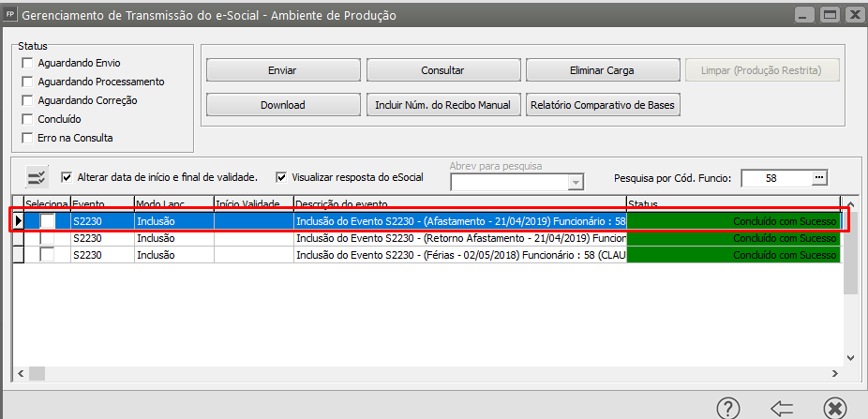Toggle Aguardando Correção checkbox
This screenshot has width=868, height=419.
[x=27, y=100]
